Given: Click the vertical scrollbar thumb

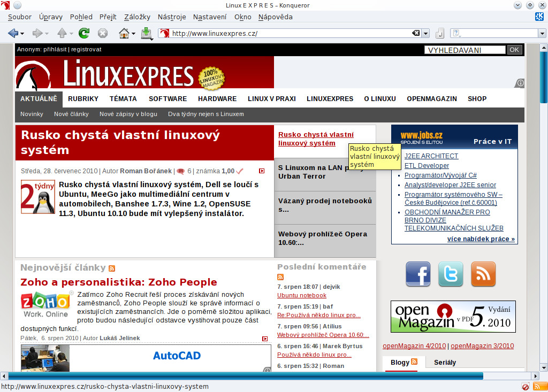Looking at the screenshot, I should click(544, 77).
